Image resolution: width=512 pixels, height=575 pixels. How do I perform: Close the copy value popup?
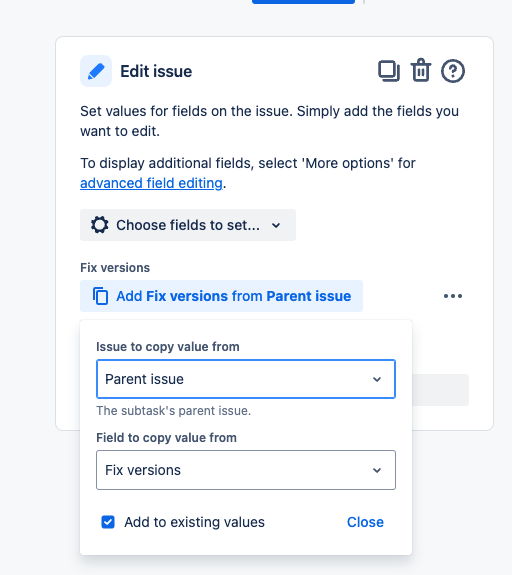click(365, 522)
